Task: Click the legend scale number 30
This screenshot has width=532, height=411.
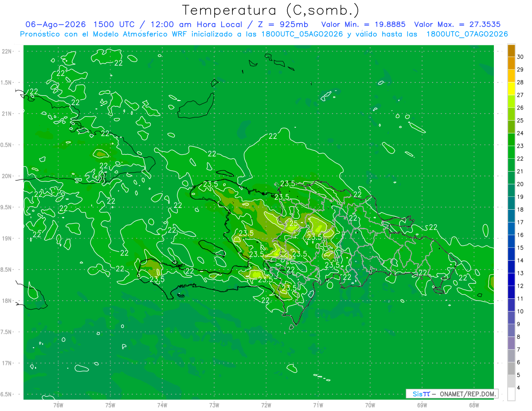Action: click(x=520, y=57)
